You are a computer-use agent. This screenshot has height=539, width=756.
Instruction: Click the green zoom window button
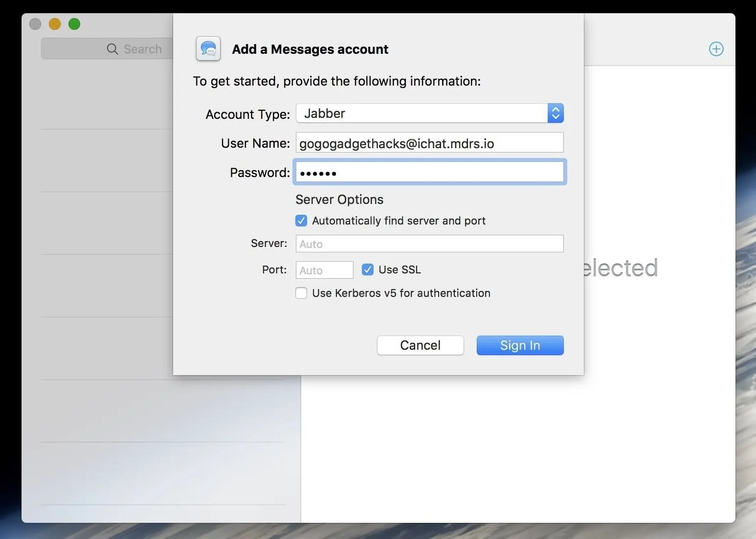point(74,24)
